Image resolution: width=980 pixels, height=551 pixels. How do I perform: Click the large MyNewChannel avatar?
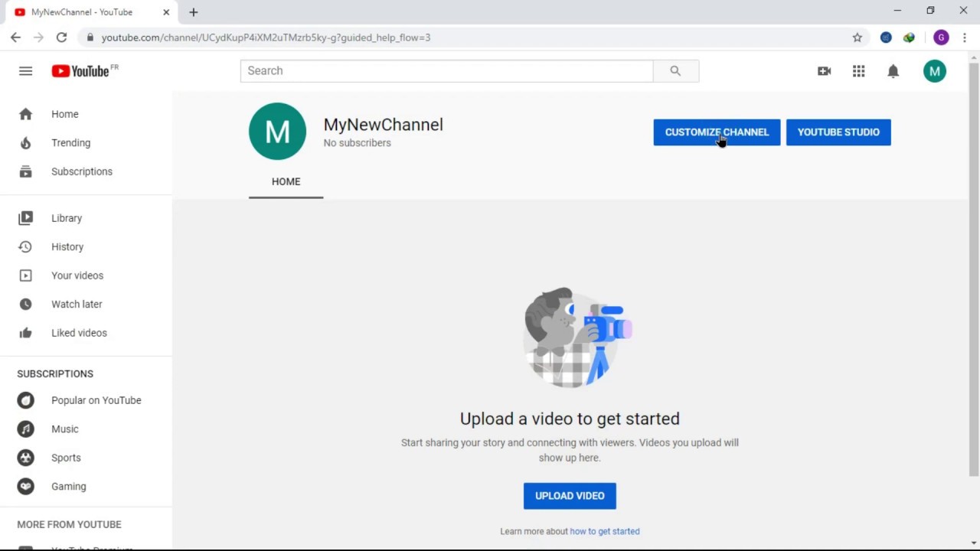277,131
